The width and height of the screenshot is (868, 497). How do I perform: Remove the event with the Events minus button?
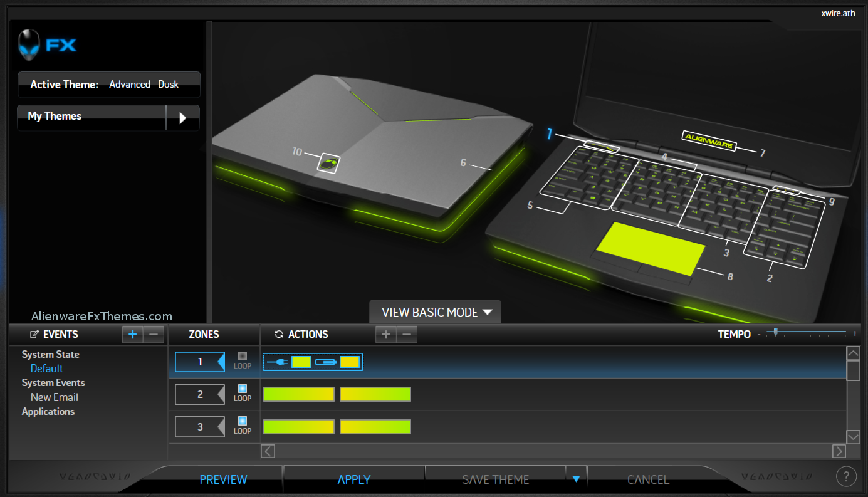coord(154,335)
